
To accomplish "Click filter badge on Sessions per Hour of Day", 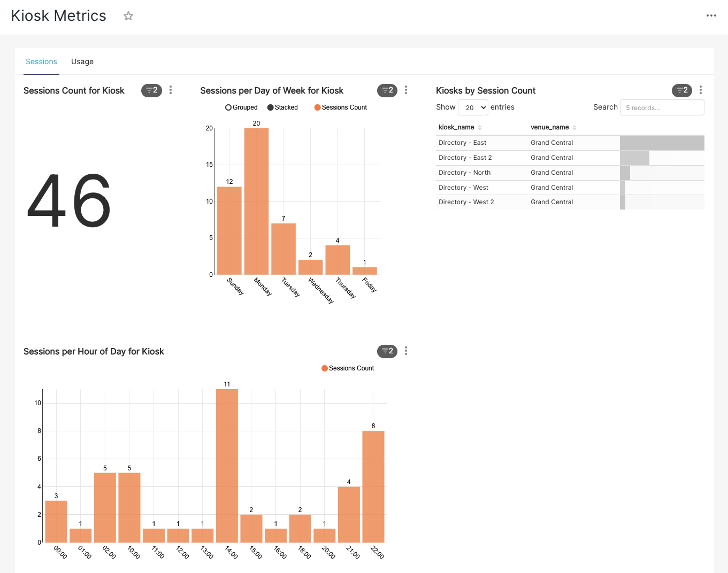I will (387, 351).
